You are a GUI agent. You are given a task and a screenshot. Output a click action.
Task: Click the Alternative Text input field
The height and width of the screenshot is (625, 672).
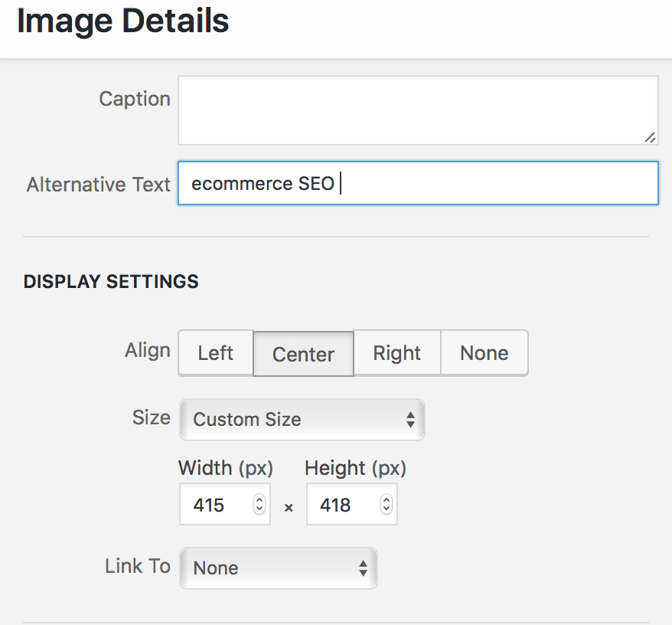(x=418, y=183)
